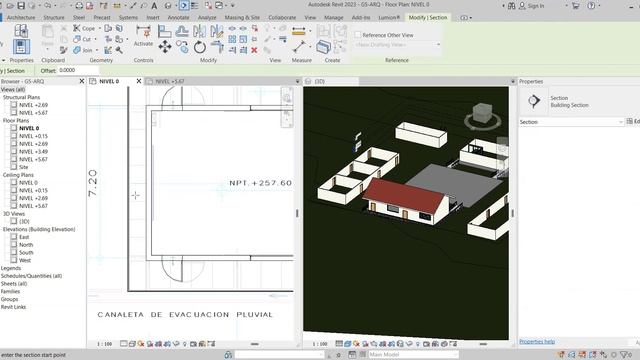
Task: Toggle checkbox for Structural Plan NIVEL +2.69
Action: pos(13,105)
